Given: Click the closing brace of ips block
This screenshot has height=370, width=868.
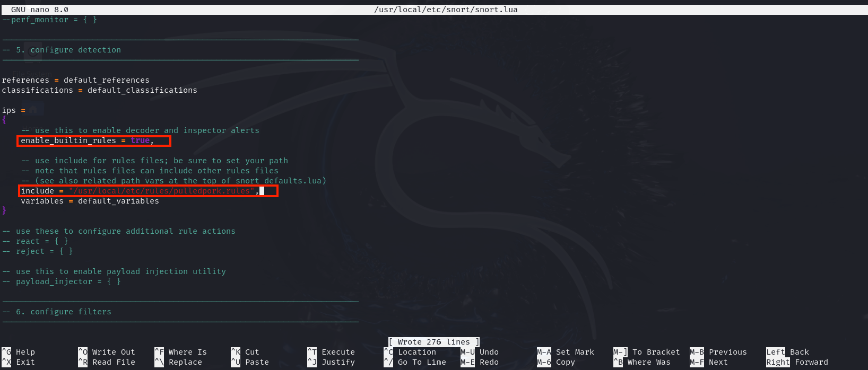Looking at the screenshot, I should coord(4,211).
